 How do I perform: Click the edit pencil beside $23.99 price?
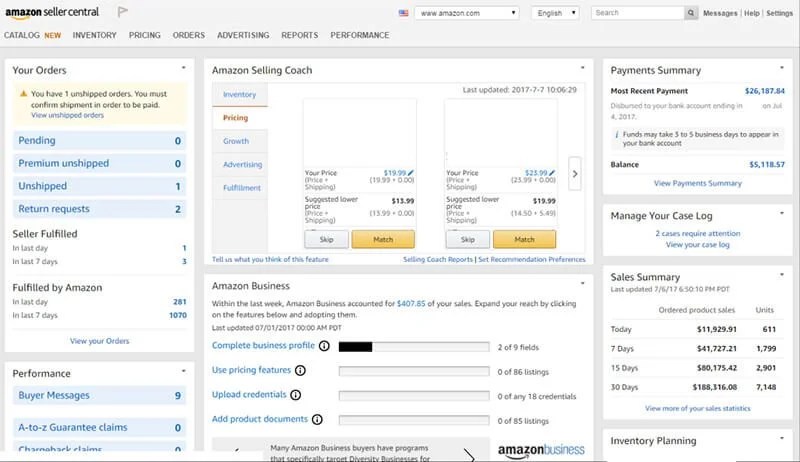552,173
